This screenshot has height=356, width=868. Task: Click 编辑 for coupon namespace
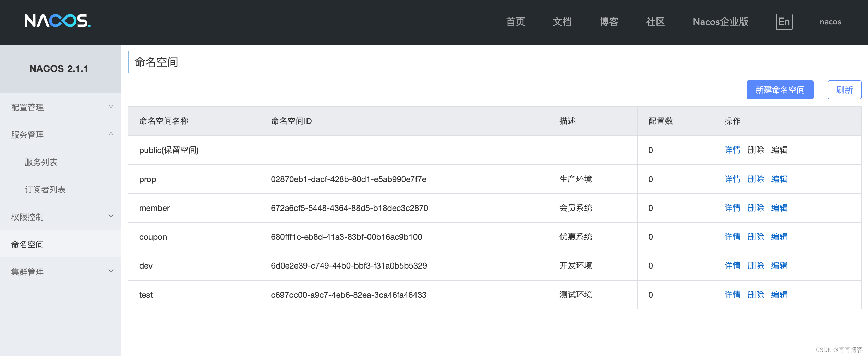click(779, 237)
